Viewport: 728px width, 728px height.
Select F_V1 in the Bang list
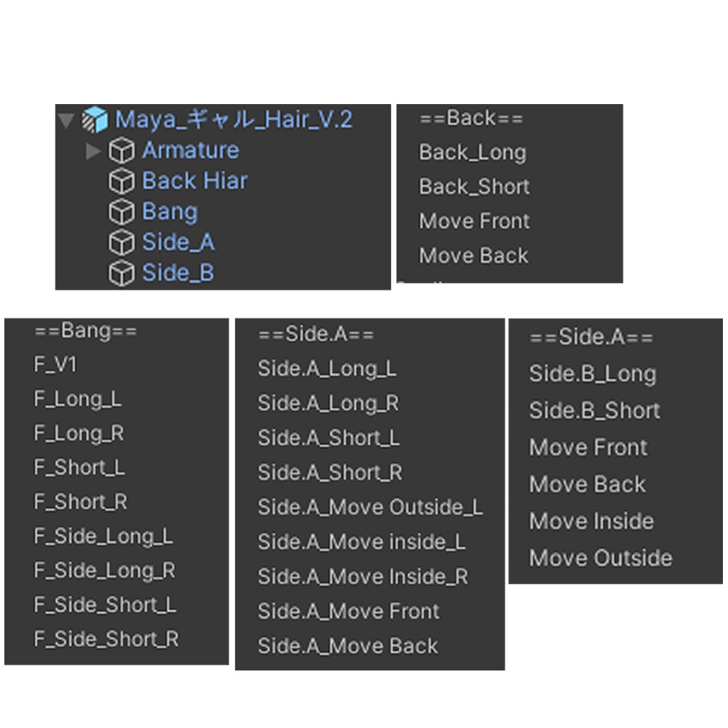55,365
